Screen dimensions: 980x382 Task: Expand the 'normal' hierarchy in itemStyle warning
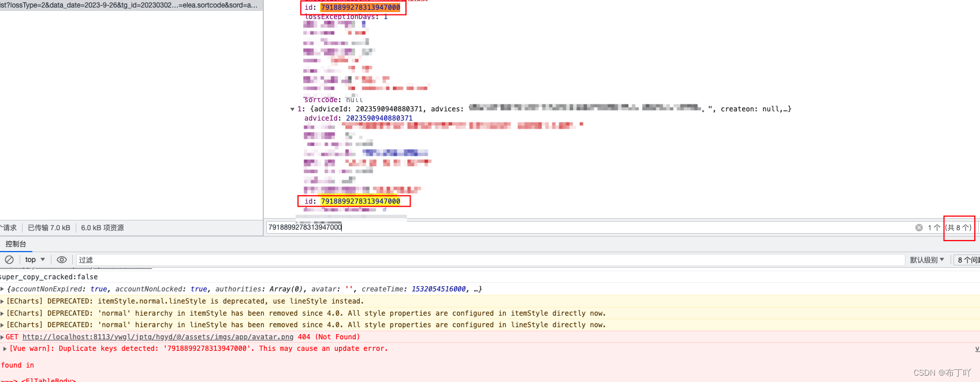(2, 313)
